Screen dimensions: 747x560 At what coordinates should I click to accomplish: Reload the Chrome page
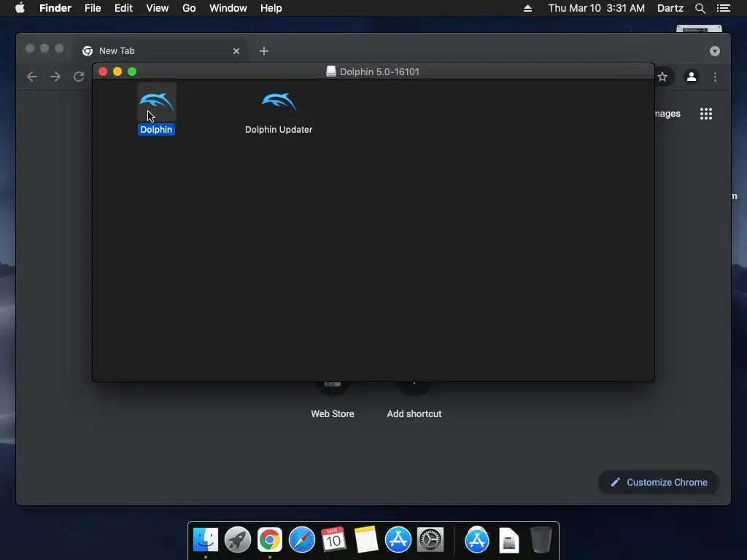(79, 77)
